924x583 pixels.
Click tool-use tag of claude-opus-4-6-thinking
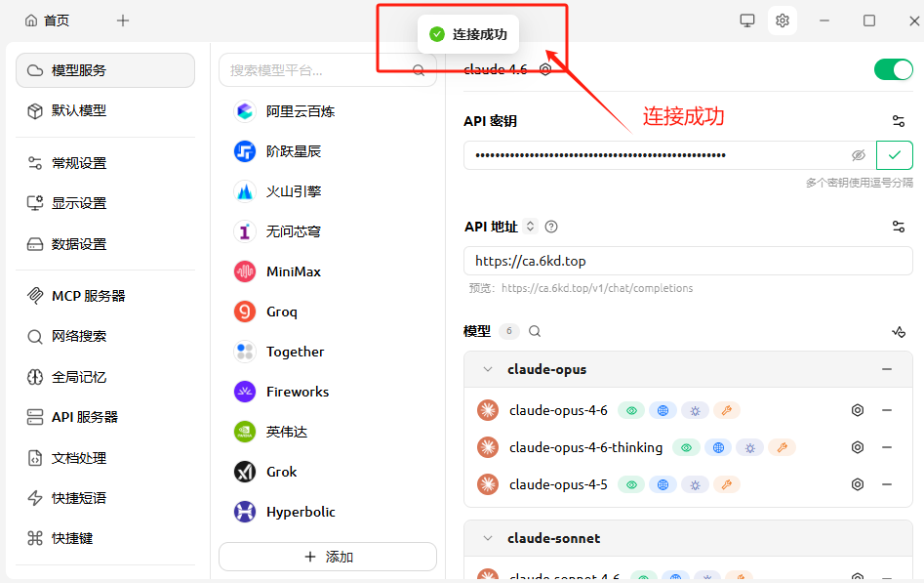[x=782, y=448]
